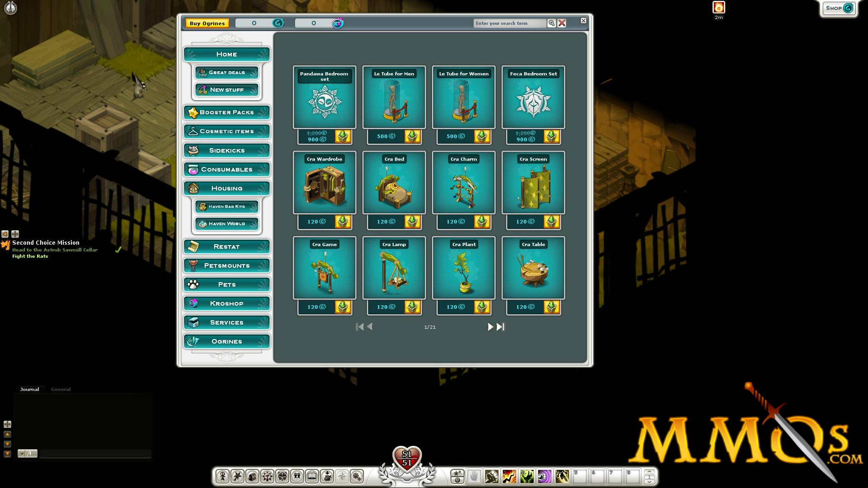Screen dimensions: 868x488
Task: Open the Great Deals subcategory
Action: tap(227, 72)
